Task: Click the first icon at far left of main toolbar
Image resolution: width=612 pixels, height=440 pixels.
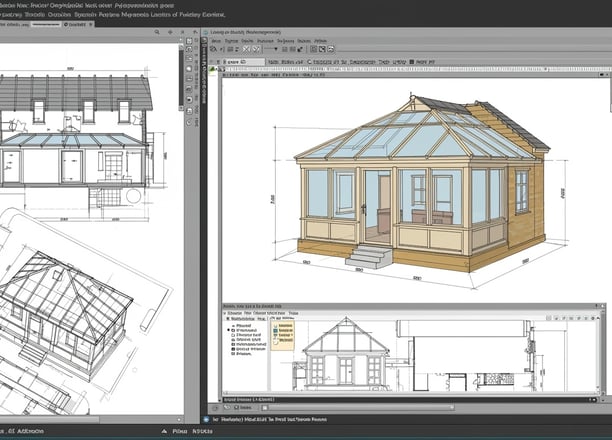Action: (213, 49)
